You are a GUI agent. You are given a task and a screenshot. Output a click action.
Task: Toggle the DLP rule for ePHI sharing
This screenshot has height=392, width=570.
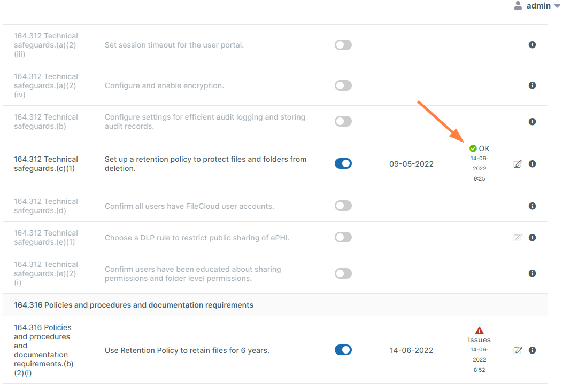tap(343, 237)
